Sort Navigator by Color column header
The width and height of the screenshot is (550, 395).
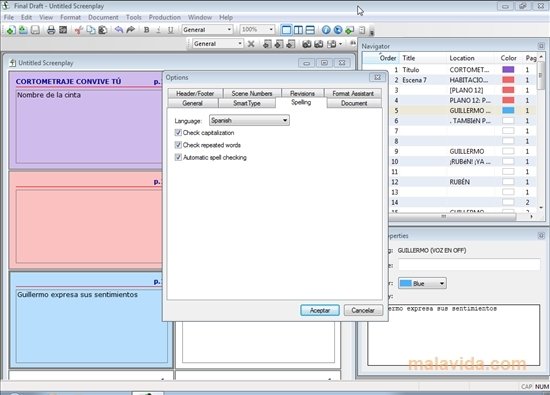pyautogui.click(x=508, y=58)
